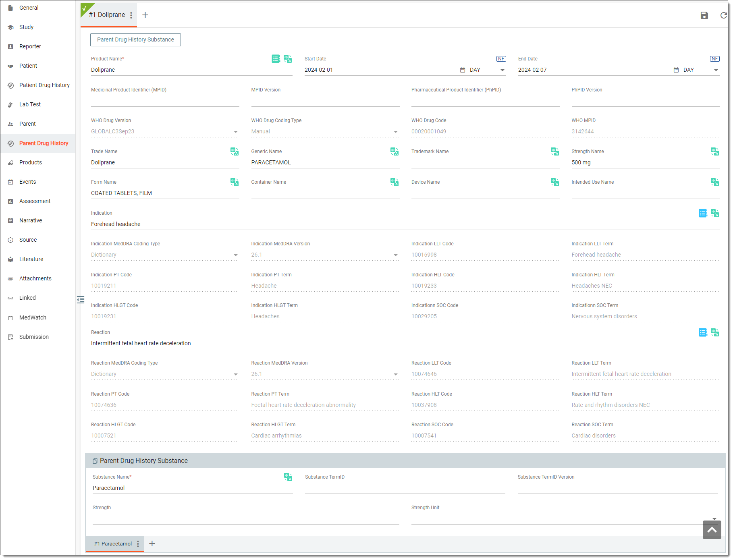733x560 pixels.
Task: Open the Start Date DAY precision dropdown
Action: [487, 70]
